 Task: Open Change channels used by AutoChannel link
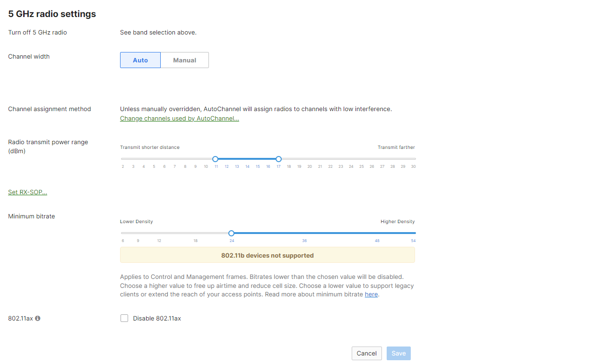179,118
